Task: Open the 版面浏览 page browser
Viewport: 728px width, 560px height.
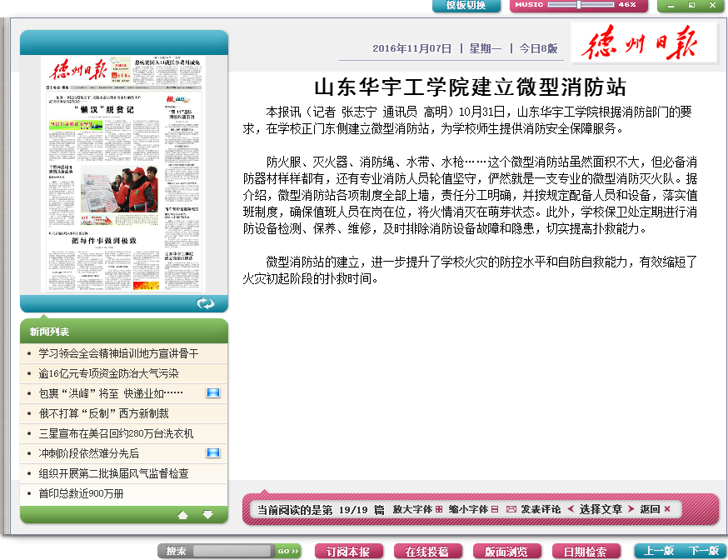Action: click(x=506, y=551)
